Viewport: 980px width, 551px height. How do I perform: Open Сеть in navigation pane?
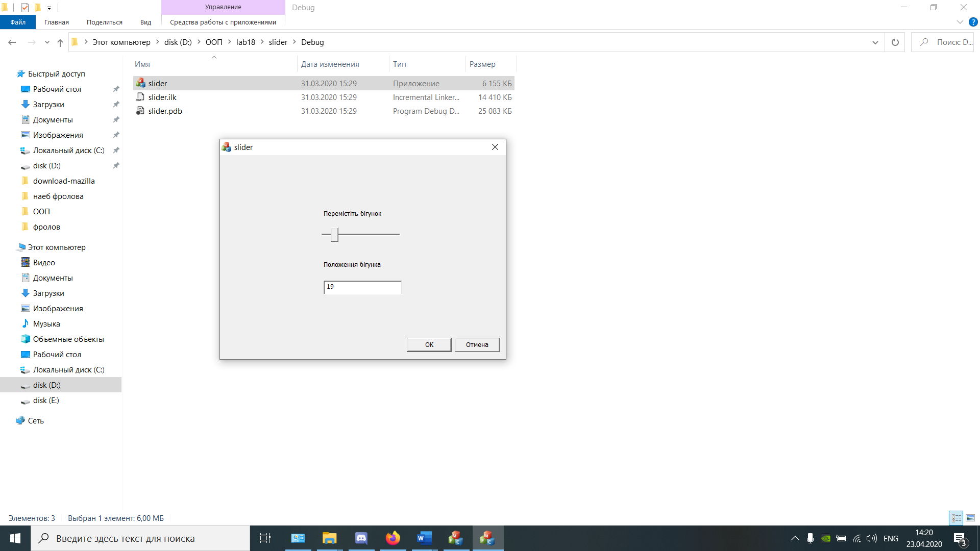pos(36,421)
